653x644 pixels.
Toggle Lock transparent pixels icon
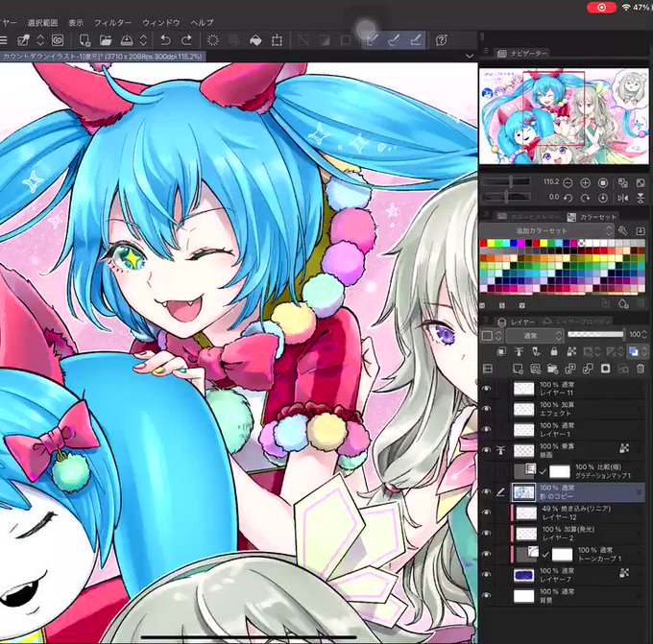(x=571, y=352)
